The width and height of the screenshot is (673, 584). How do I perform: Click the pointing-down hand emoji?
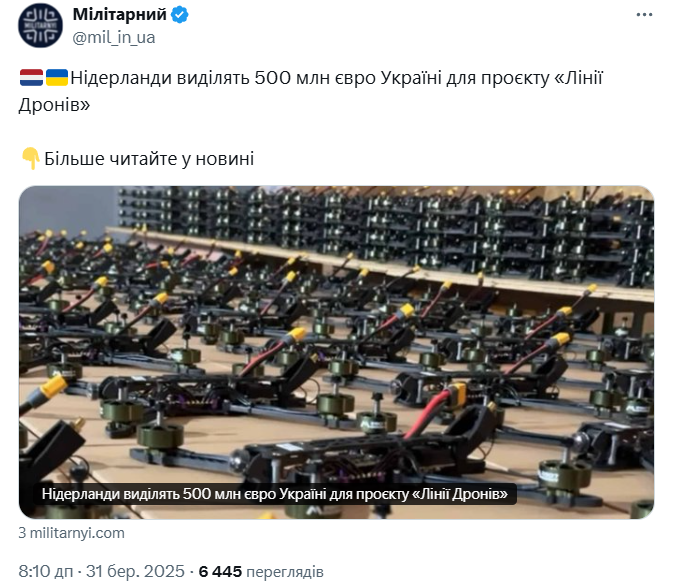point(30,158)
